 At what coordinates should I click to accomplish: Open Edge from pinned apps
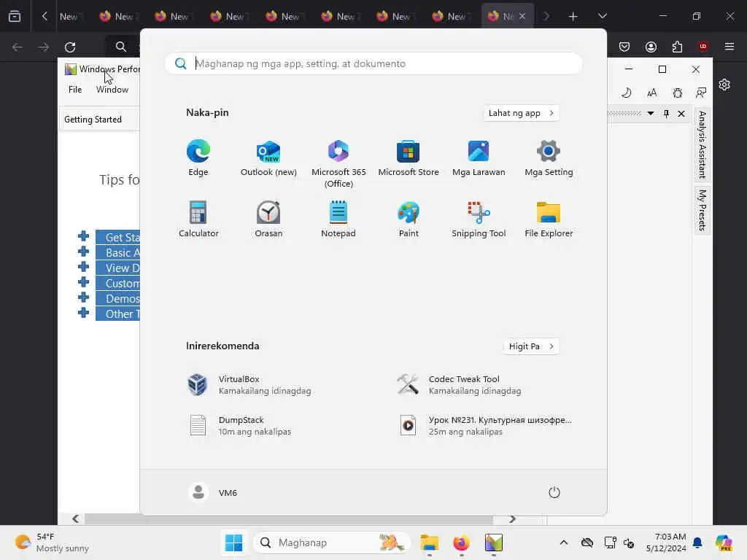[x=198, y=158]
